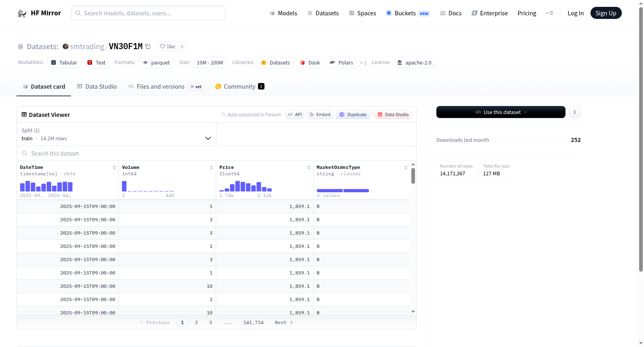Screen dimensions: 644x347
Task: Click the Datasets library tag
Action: [275, 62]
